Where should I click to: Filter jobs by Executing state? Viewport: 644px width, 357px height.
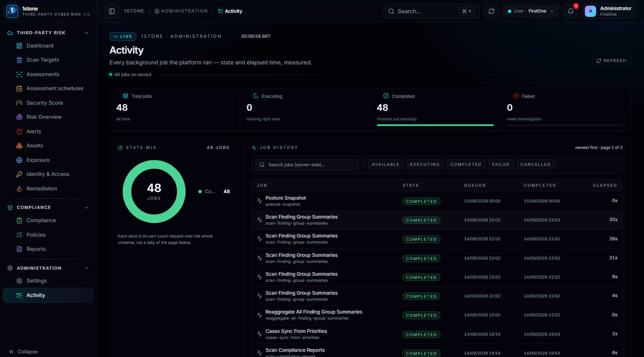[425, 165]
